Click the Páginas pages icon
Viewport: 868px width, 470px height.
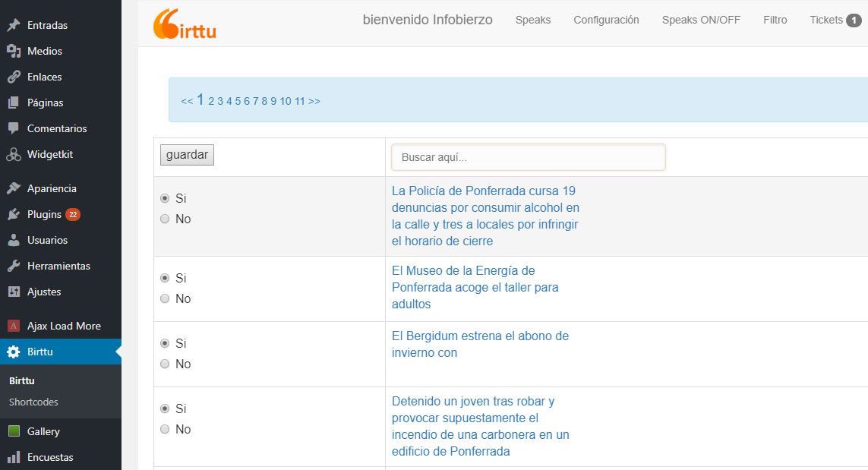14,103
